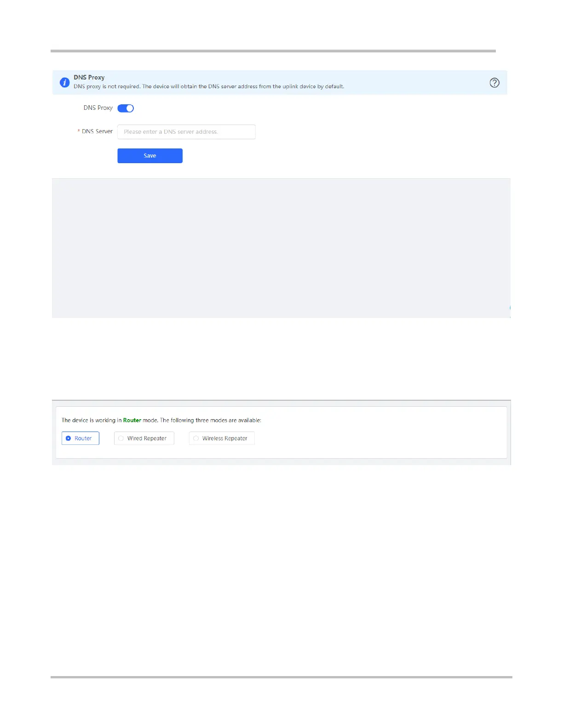This screenshot has width=563, height=728.
Task: Click the DNS Server field label
Action: 97,131
